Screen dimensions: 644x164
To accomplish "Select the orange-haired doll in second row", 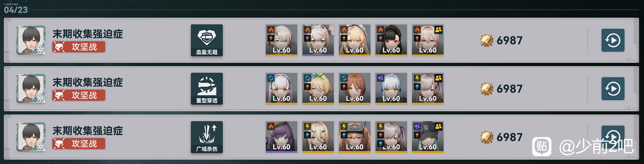I will [x=355, y=89].
